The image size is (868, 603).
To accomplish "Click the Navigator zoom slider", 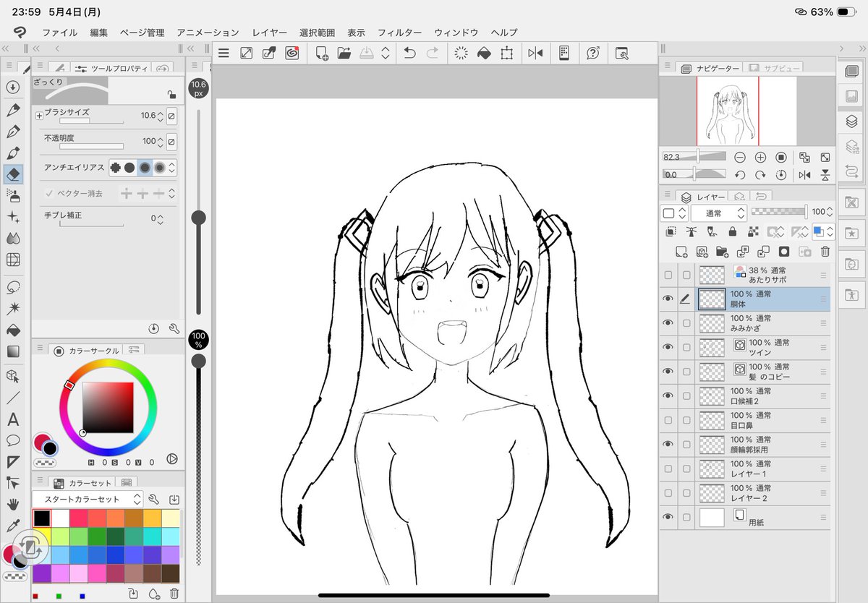I will 694,156.
